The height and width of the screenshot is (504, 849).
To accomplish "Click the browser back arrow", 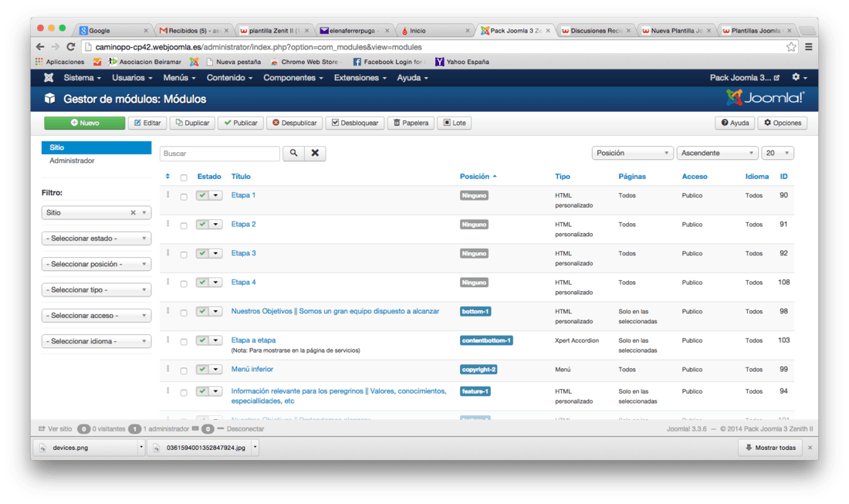I will 40,47.
